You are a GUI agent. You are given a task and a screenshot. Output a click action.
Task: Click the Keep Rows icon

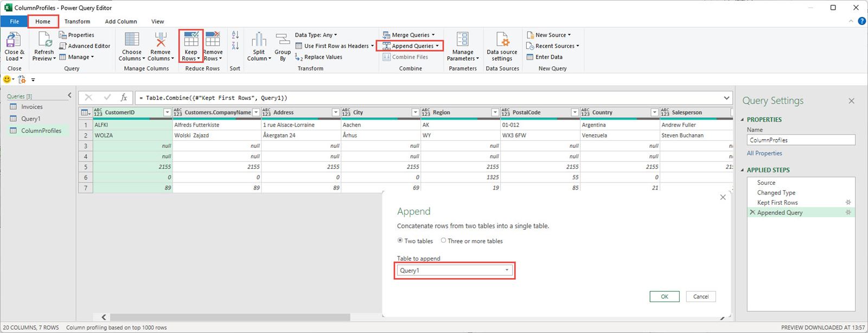click(191, 40)
